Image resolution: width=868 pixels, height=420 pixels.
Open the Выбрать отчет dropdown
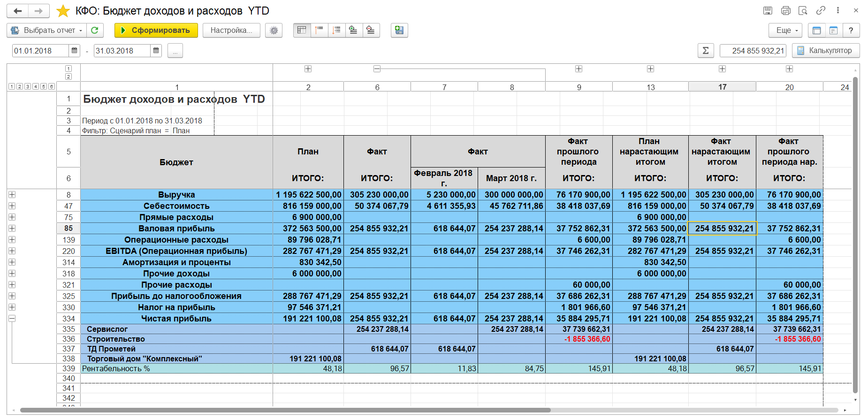46,31
